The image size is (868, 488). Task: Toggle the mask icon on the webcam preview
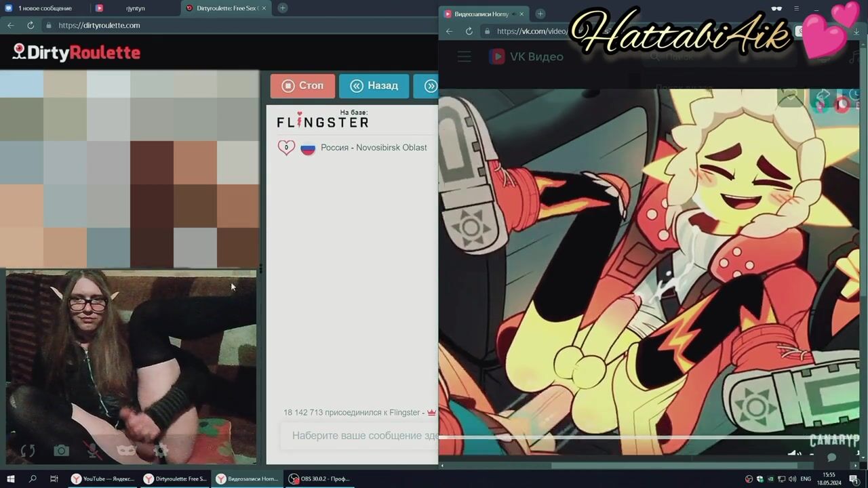tap(126, 451)
